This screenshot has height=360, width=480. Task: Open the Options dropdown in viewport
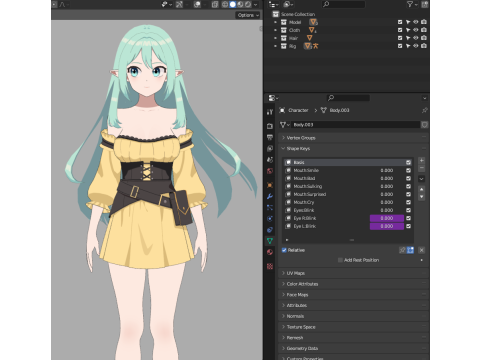coord(248,15)
